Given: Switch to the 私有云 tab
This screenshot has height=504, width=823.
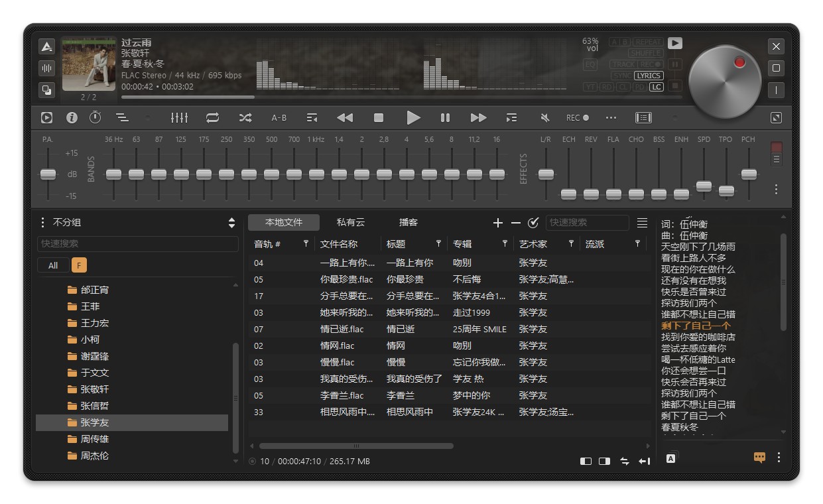Looking at the screenshot, I should [351, 222].
